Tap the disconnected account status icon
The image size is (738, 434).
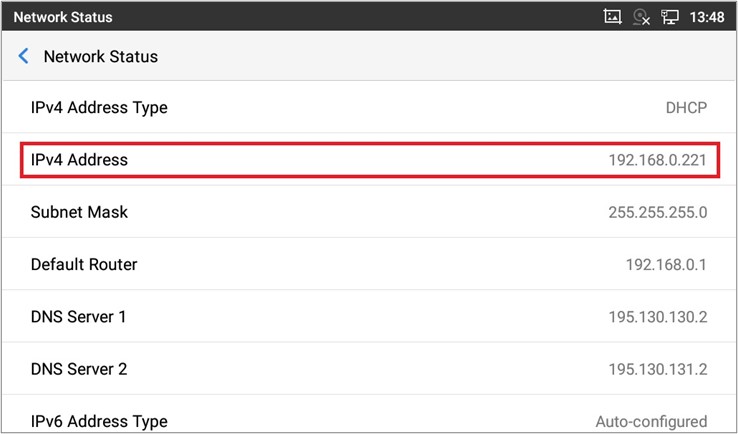[x=642, y=17]
